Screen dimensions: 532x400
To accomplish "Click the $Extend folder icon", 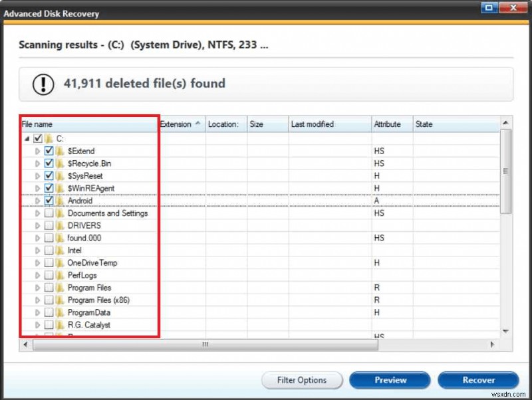I will pyautogui.click(x=61, y=151).
